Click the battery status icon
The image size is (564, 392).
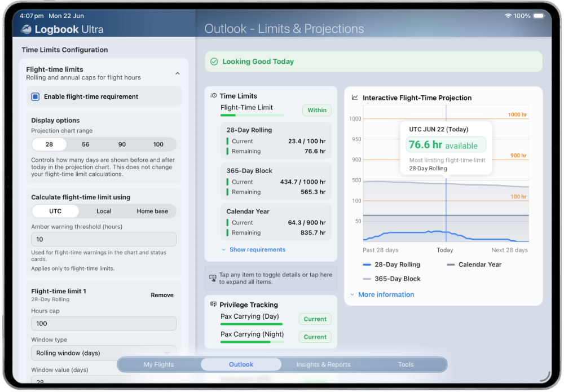click(539, 16)
